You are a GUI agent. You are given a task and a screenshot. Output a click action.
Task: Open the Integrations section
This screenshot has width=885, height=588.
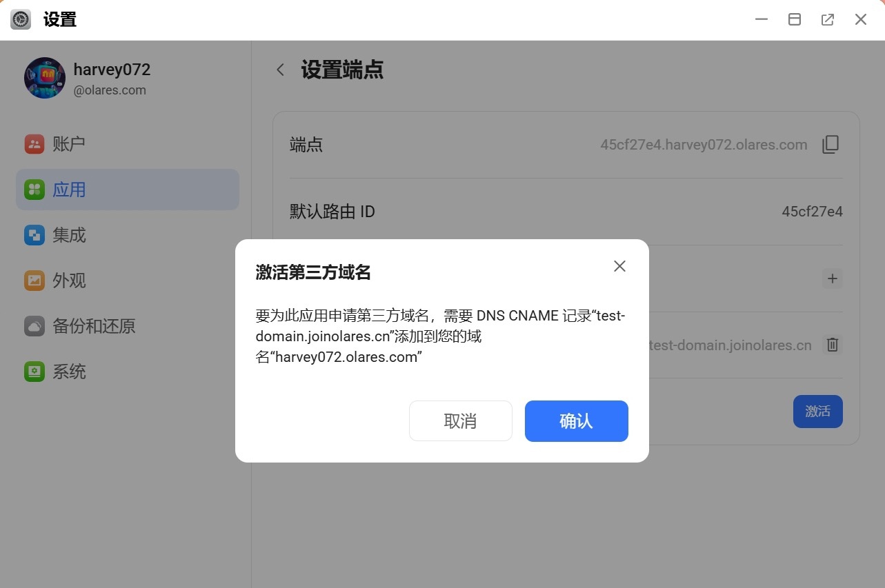pyautogui.click(x=69, y=234)
